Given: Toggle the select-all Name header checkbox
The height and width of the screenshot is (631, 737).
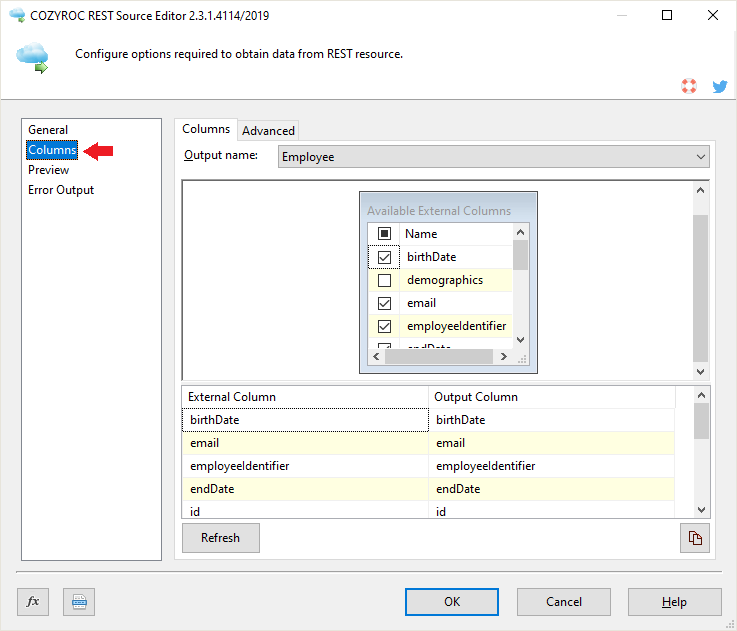Looking at the screenshot, I should (x=385, y=233).
